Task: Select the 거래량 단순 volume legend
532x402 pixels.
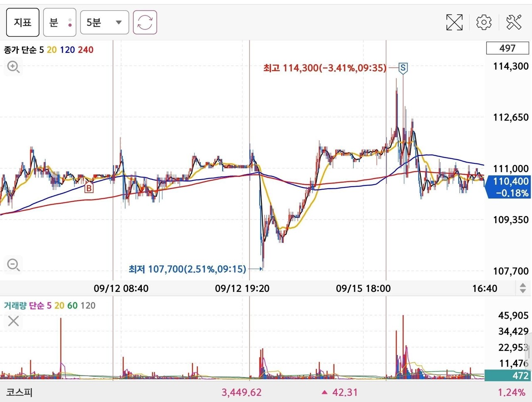Action: click(x=24, y=306)
